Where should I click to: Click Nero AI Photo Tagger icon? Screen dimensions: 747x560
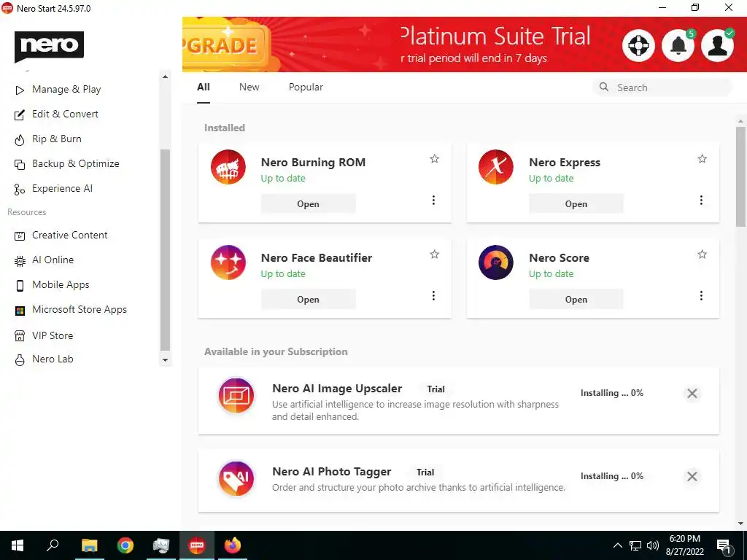pos(236,478)
